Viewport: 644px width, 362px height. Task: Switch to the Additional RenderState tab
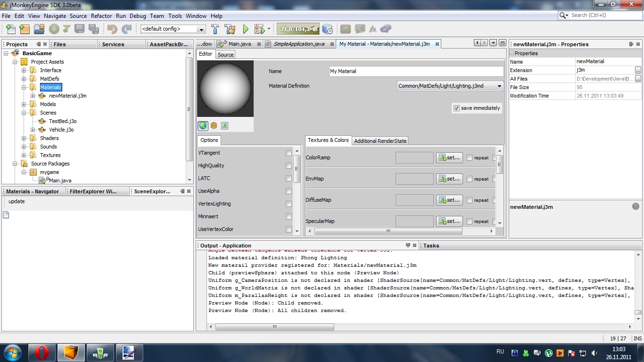point(380,140)
